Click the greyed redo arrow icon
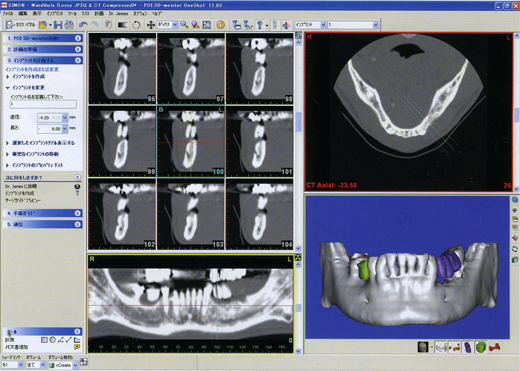This screenshot has width=520, height=371. [95, 25]
